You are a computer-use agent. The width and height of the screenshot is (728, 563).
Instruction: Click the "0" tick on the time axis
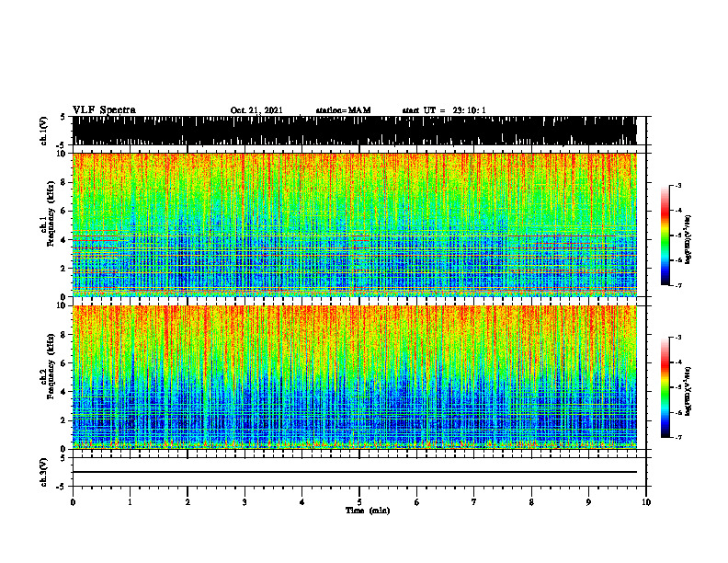73,502
